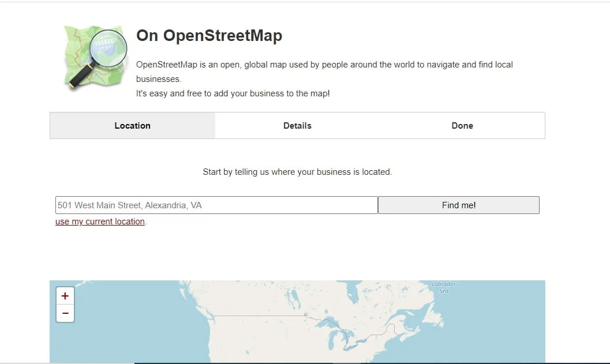Switch to the Details tab
Screen dimensions: 610x364
tap(297, 126)
